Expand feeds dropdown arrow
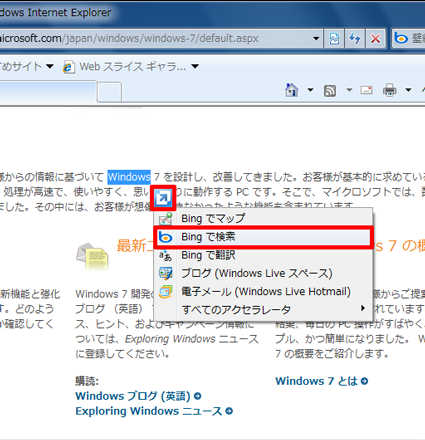The width and height of the screenshot is (425, 440). click(349, 90)
